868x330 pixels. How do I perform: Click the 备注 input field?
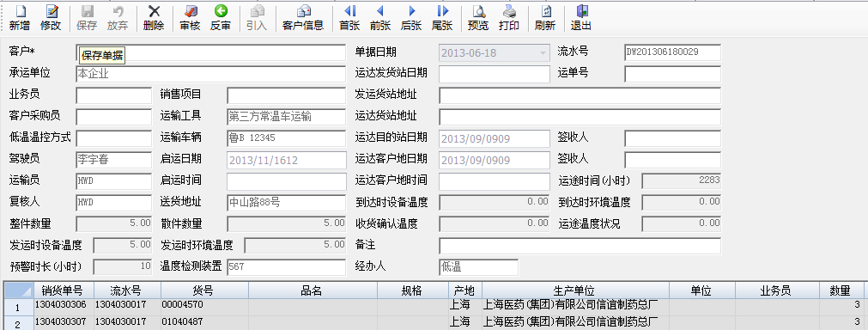click(x=580, y=245)
